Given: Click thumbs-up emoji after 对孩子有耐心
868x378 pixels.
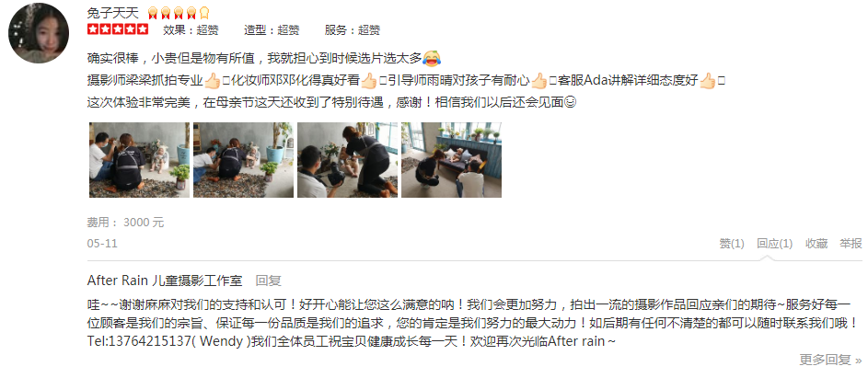Looking at the screenshot, I should pos(539,81).
